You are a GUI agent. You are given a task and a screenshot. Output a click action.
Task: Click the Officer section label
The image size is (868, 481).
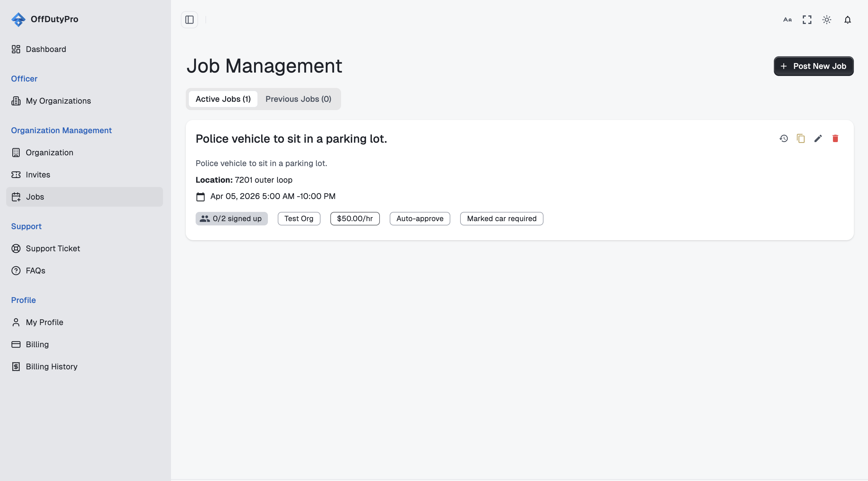[24, 78]
